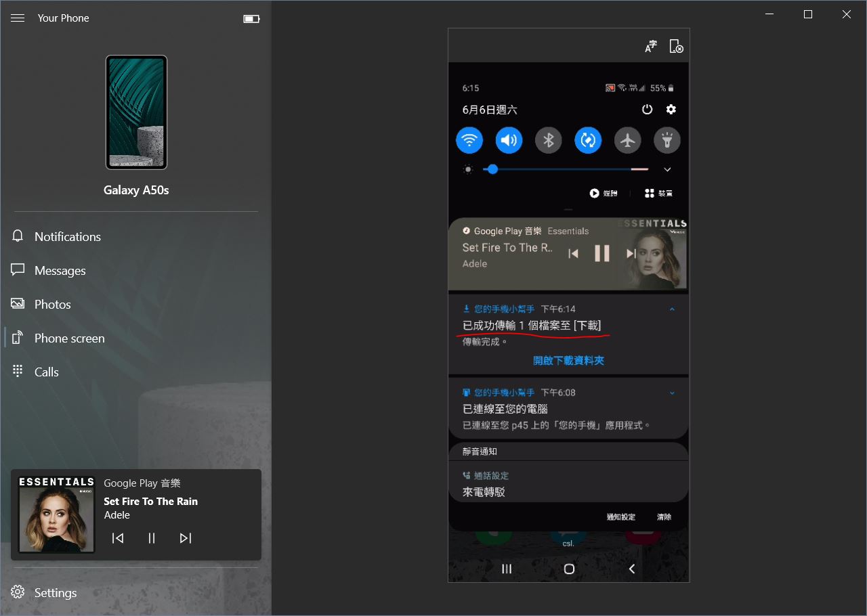Click the Galaxy A50s device name

(136, 190)
